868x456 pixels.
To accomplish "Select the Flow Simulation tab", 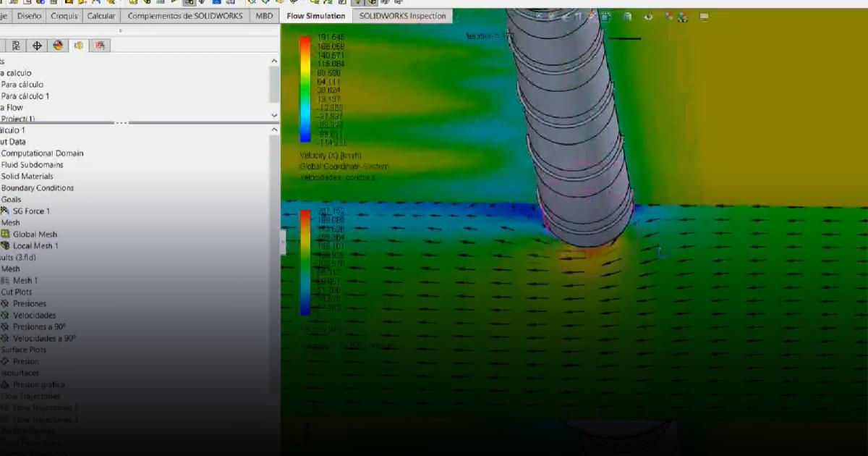I will pos(316,15).
